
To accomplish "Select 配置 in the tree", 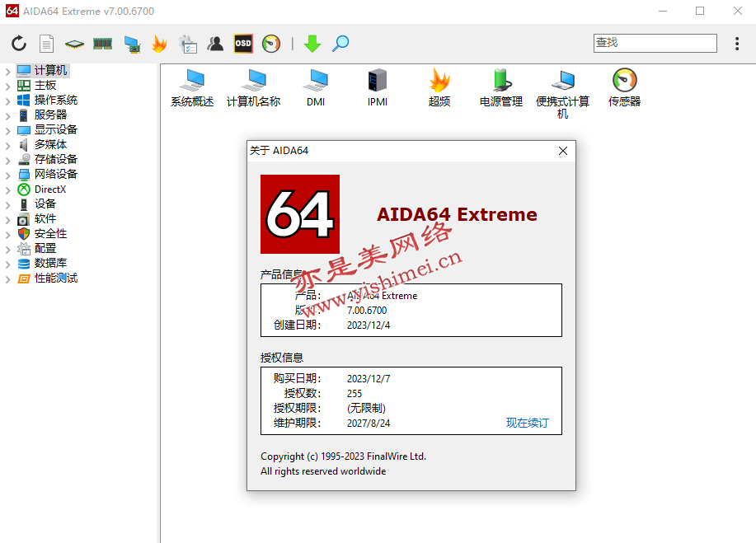I will point(45,248).
